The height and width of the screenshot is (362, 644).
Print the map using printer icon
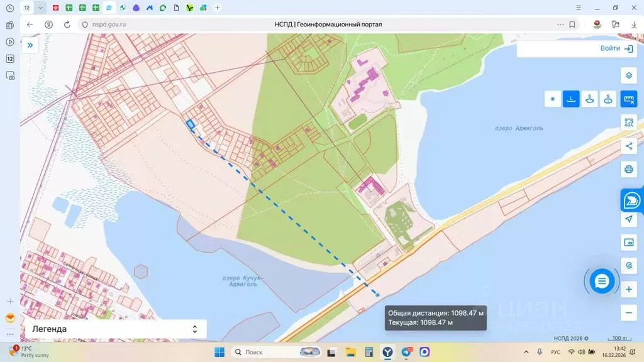tap(628, 169)
